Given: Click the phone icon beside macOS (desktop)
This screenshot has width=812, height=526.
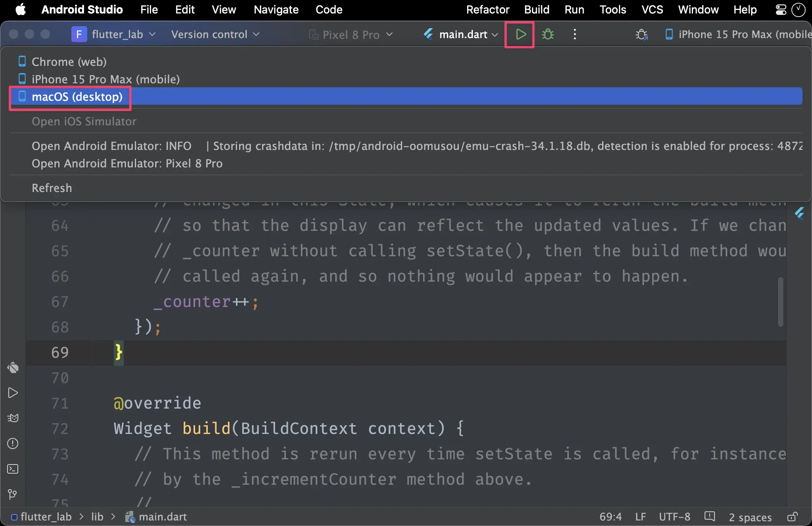Looking at the screenshot, I should click(x=22, y=96).
